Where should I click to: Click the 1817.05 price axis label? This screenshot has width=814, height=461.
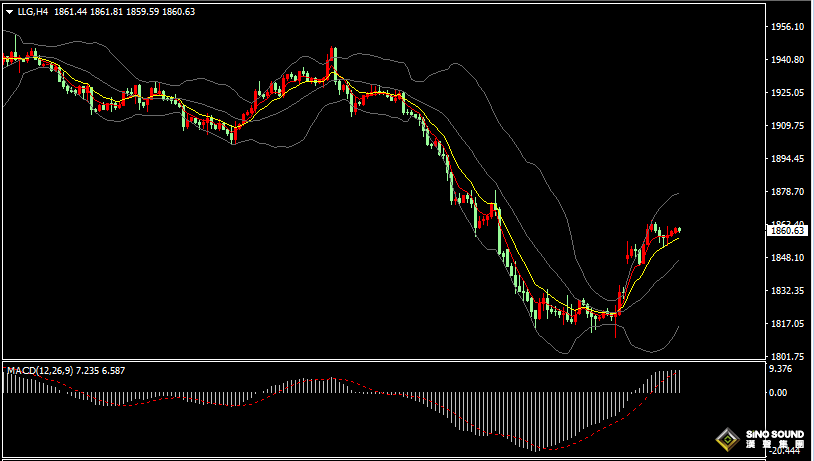(787, 324)
